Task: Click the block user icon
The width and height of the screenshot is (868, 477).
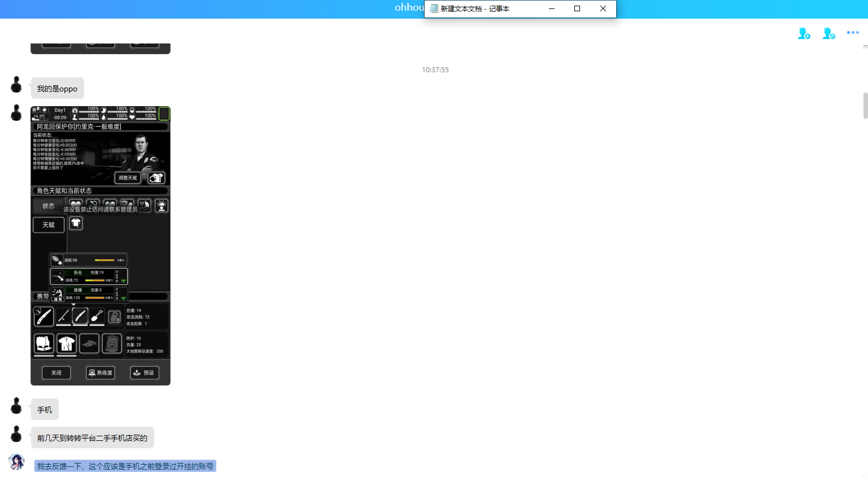Action: pyautogui.click(x=828, y=34)
